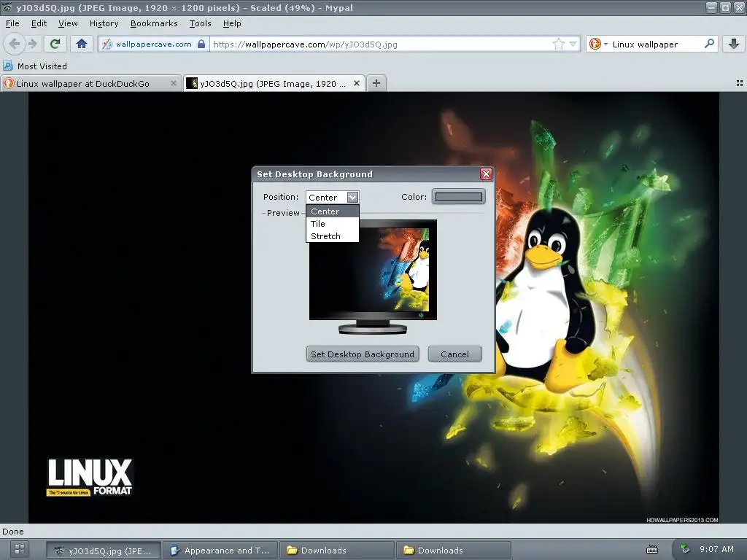Image resolution: width=747 pixels, height=560 pixels.
Task: Open DuckDuckGo search engine selector
Action: pos(598,44)
